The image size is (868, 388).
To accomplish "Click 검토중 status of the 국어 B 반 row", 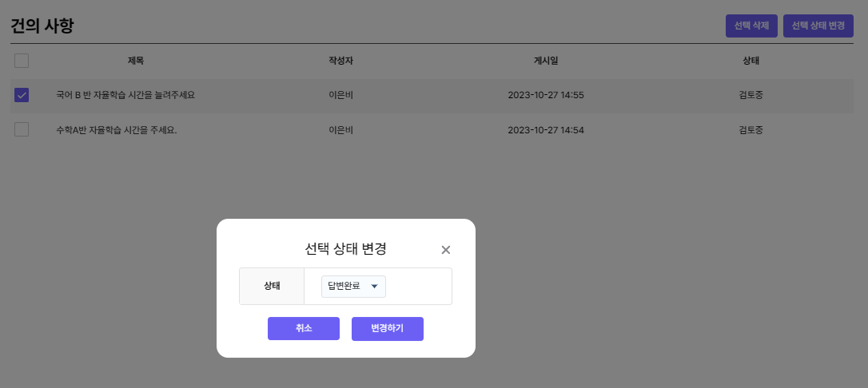I will click(751, 95).
